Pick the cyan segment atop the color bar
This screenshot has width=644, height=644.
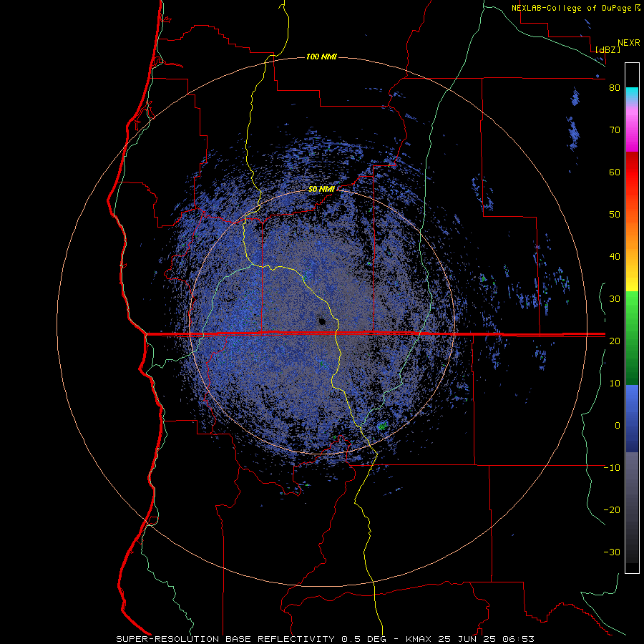tap(632, 94)
